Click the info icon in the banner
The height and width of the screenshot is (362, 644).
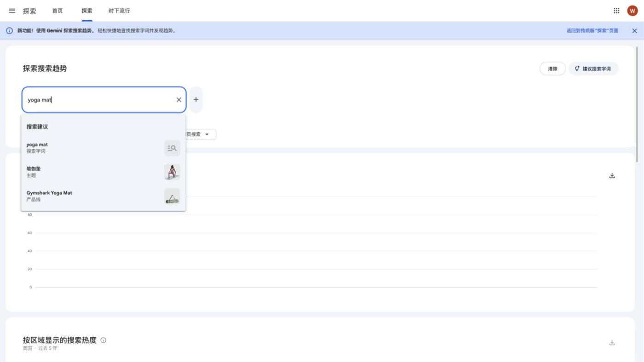click(x=9, y=31)
